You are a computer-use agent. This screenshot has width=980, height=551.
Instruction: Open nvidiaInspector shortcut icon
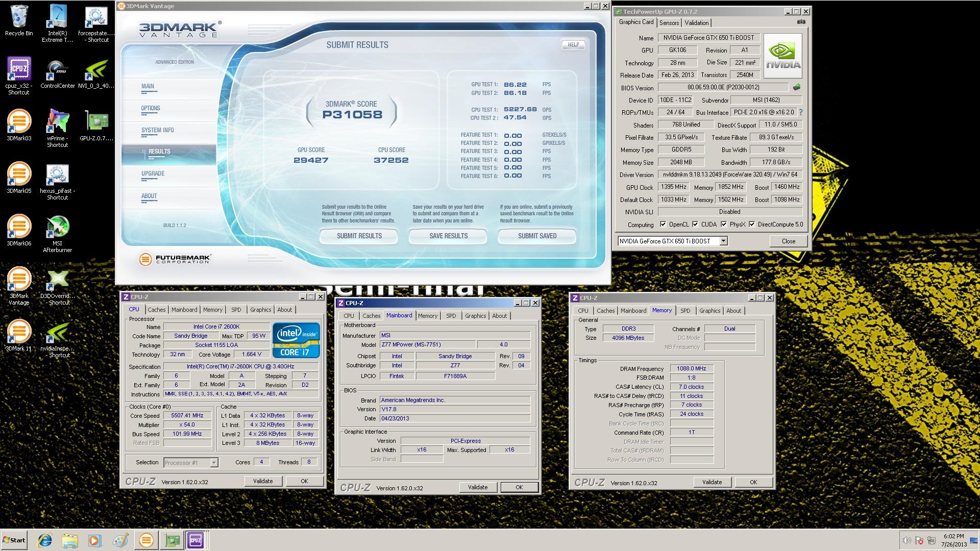tap(57, 339)
